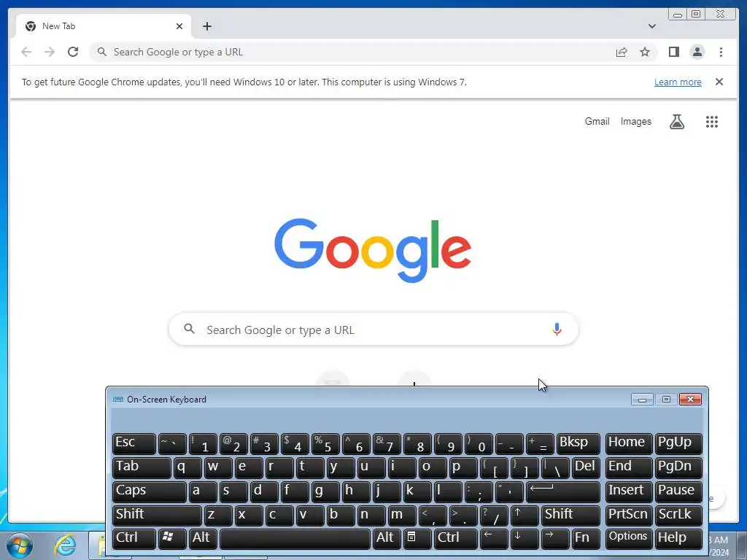
Task: Toggle left Ctrl on On-Screen Keyboard
Action: 134,539
